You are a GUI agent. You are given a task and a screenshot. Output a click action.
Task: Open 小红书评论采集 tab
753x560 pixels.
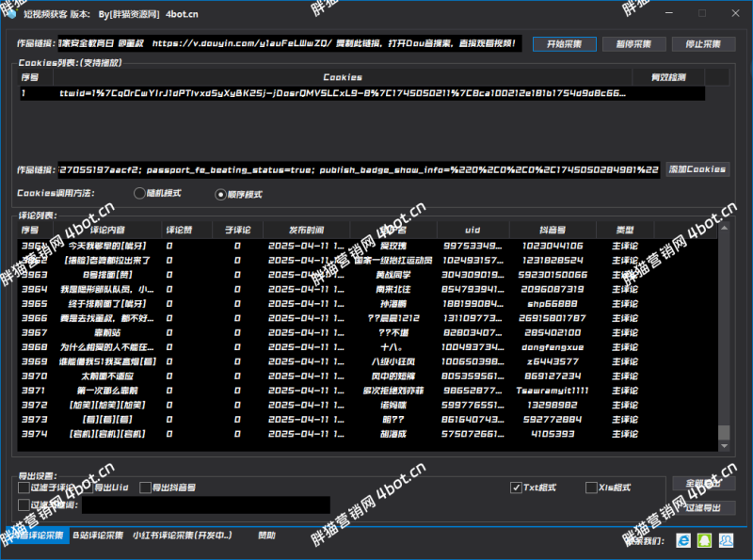(182, 536)
